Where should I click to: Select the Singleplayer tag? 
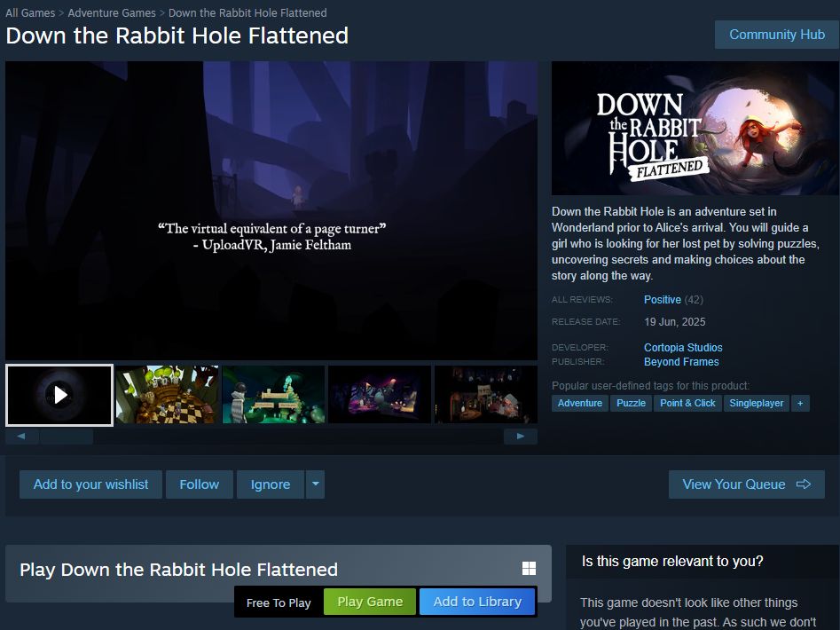756,403
